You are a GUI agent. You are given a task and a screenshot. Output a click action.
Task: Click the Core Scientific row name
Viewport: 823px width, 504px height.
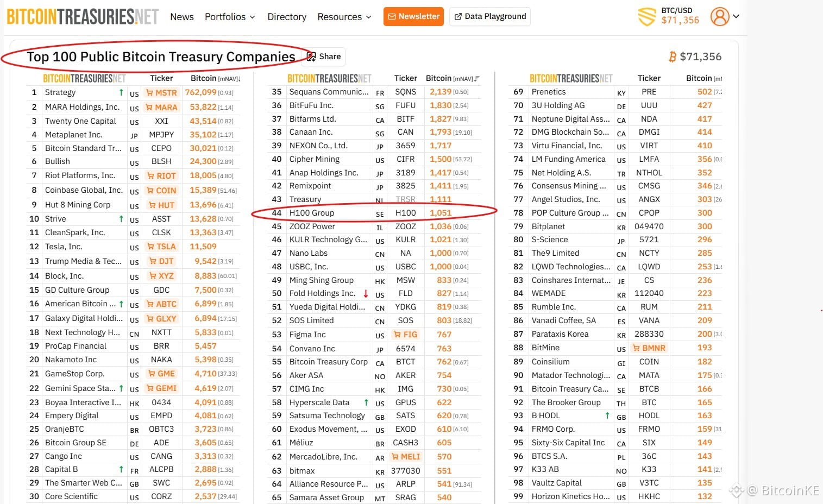pos(71,496)
